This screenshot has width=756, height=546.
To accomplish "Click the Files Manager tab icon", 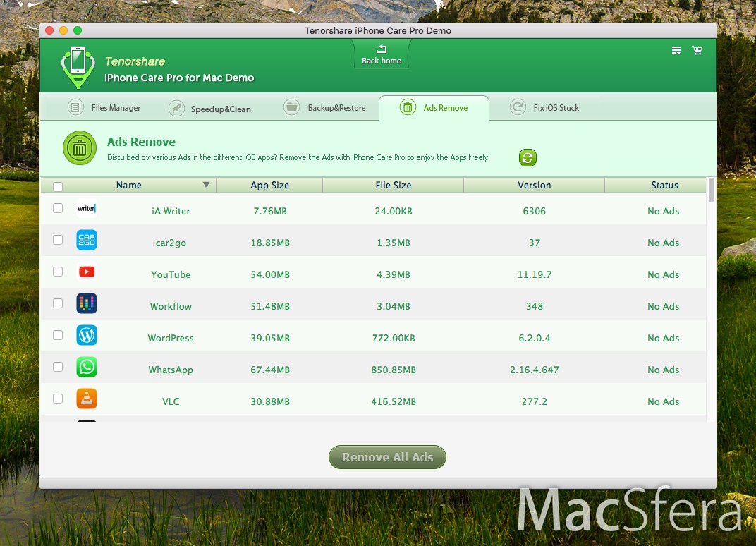I will click(x=75, y=107).
